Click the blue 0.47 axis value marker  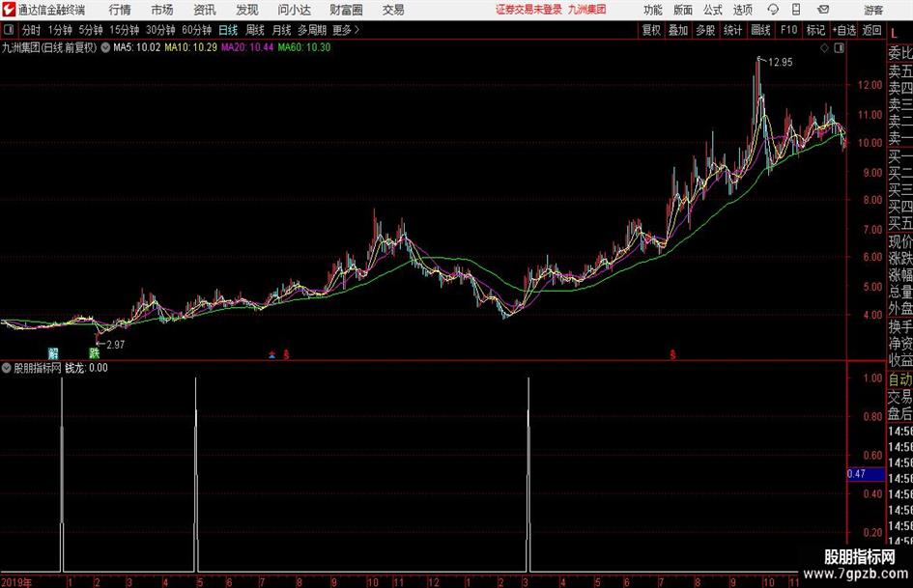[866, 474]
